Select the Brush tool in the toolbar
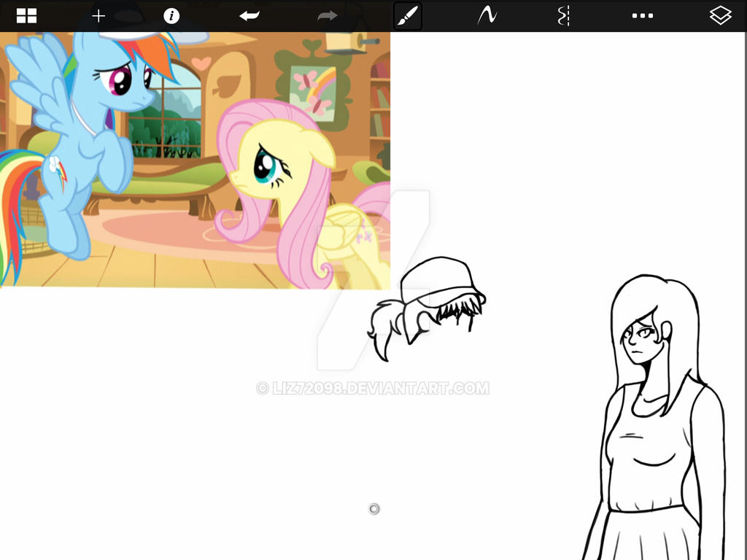Screen dimensions: 747x560 pos(407,15)
